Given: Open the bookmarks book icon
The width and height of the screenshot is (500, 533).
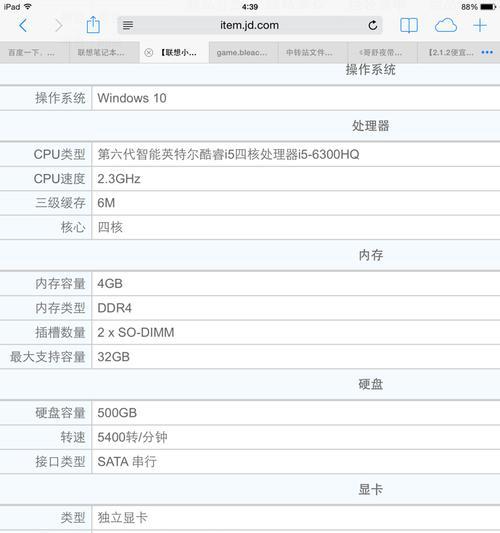Looking at the screenshot, I should 409,25.
